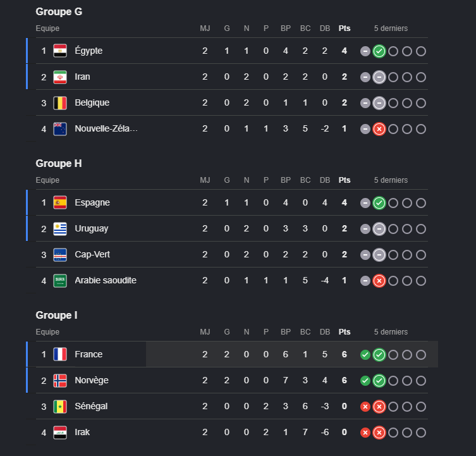Click the Arabie saoudite flag icon

tap(60, 280)
